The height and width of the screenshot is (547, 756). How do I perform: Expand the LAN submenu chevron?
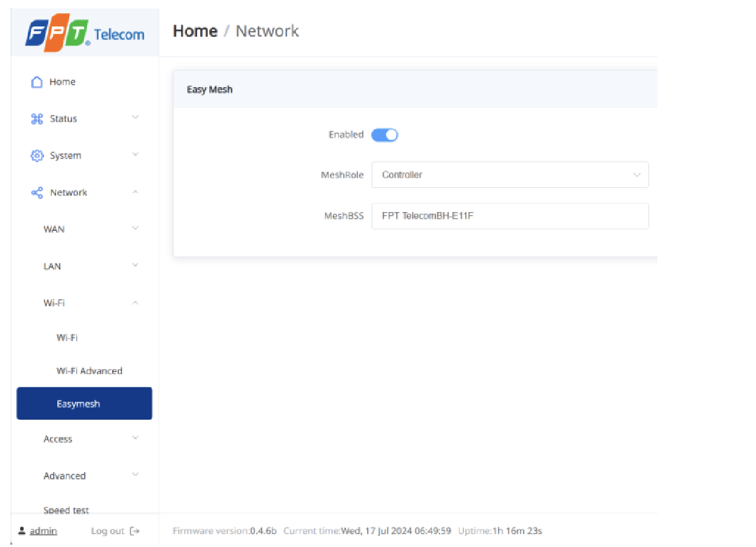click(135, 266)
